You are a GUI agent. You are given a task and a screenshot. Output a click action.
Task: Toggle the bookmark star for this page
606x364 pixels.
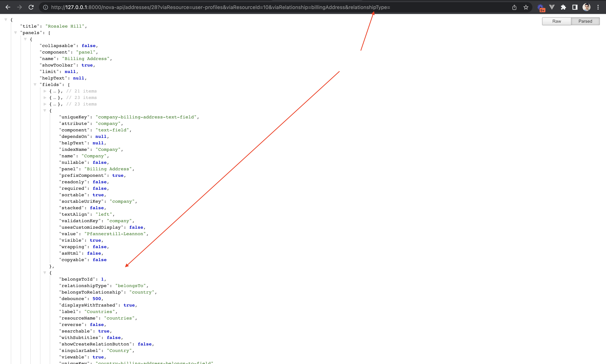(x=526, y=7)
